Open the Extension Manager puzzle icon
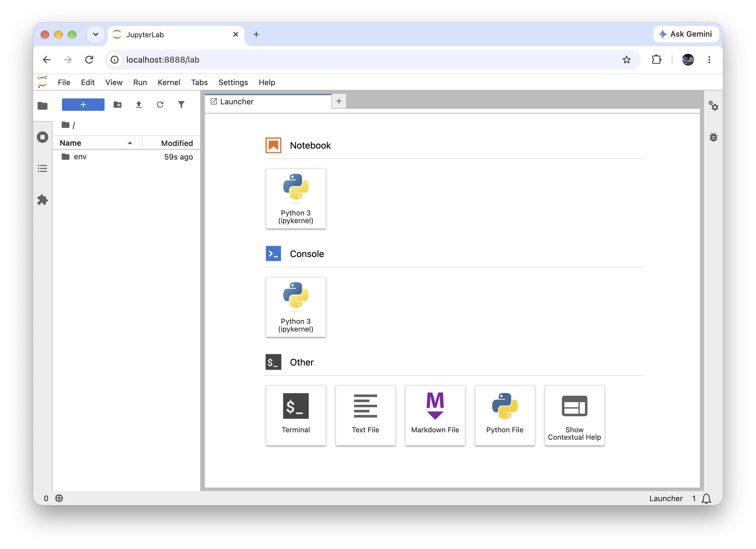756x549 pixels. coord(43,200)
